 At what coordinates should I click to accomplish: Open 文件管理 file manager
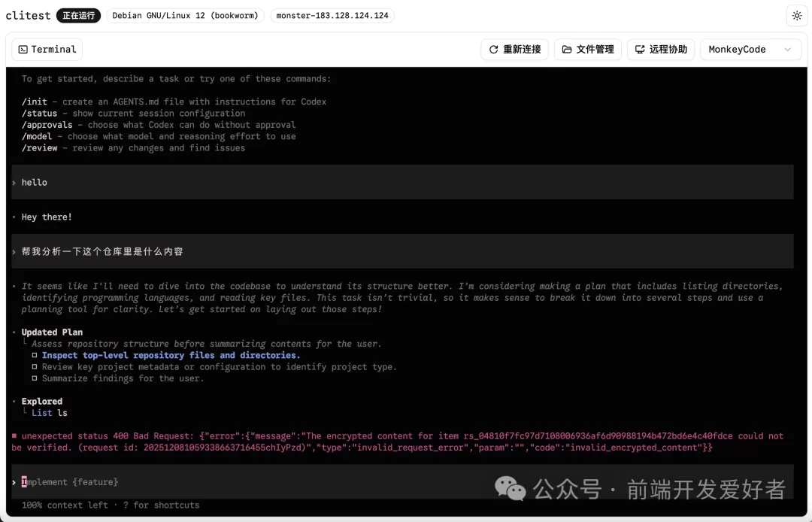click(588, 49)
